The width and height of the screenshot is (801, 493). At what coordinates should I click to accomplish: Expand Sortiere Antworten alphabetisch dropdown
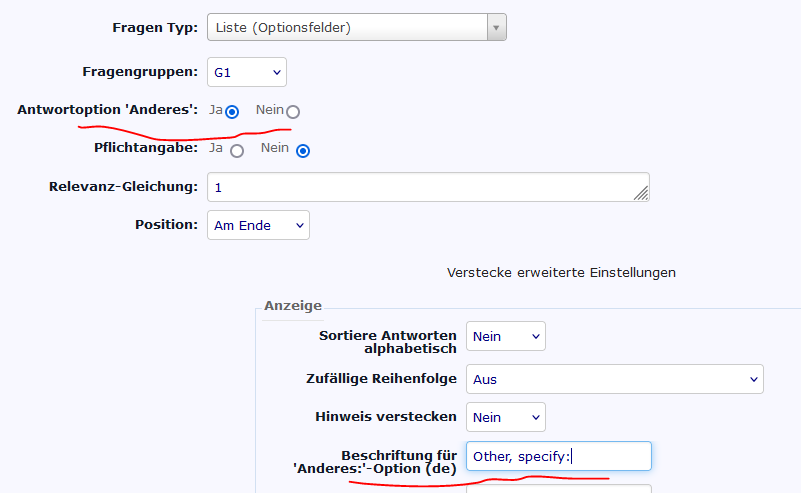click(x=506, y=337)
